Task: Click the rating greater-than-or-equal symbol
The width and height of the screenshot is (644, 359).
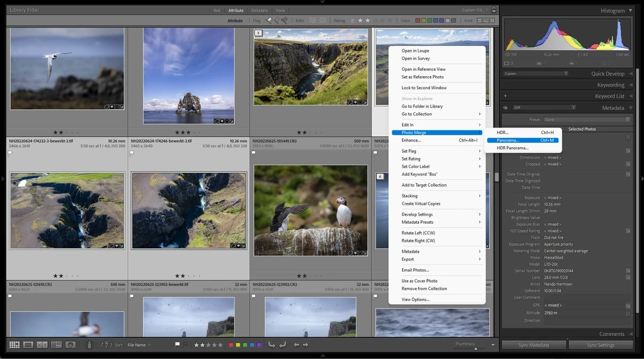Action: click(352, 21)
